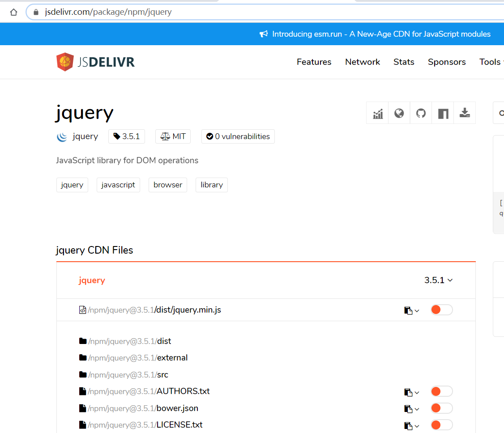
Task: Open the Sponsors menu item
Action: click(446, 62)
